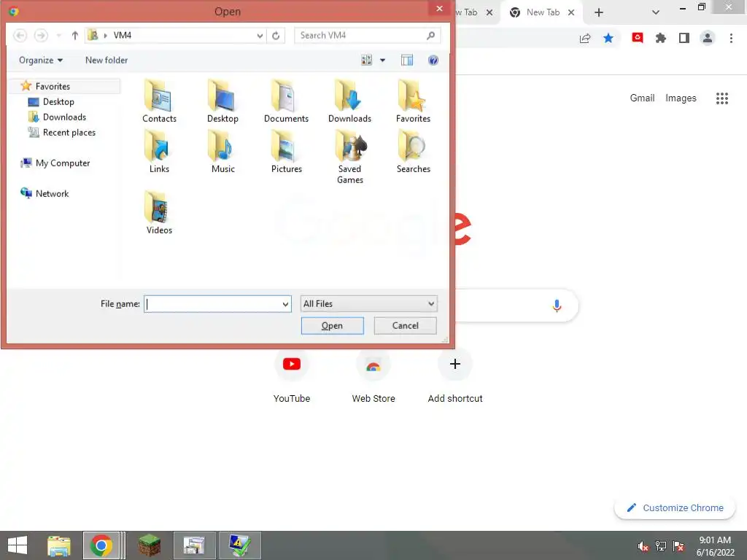The image size is (747, 560).
Task: Toggle Chrome side panel icon
Action: [x=684, y=38]
